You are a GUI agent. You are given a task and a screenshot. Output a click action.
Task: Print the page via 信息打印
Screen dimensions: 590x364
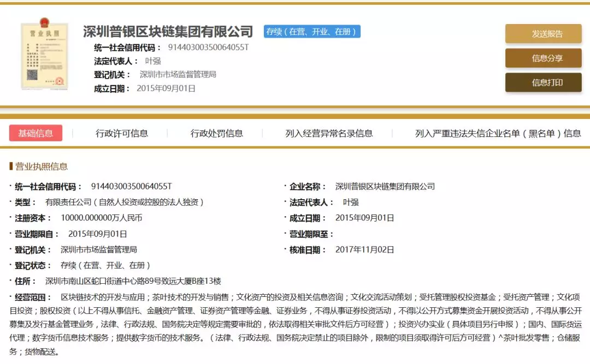(543, 82)
